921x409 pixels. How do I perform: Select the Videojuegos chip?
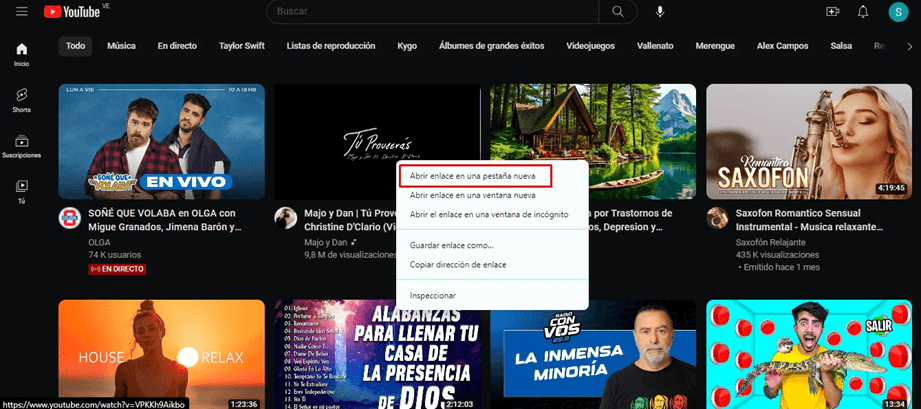click(590, 46)
